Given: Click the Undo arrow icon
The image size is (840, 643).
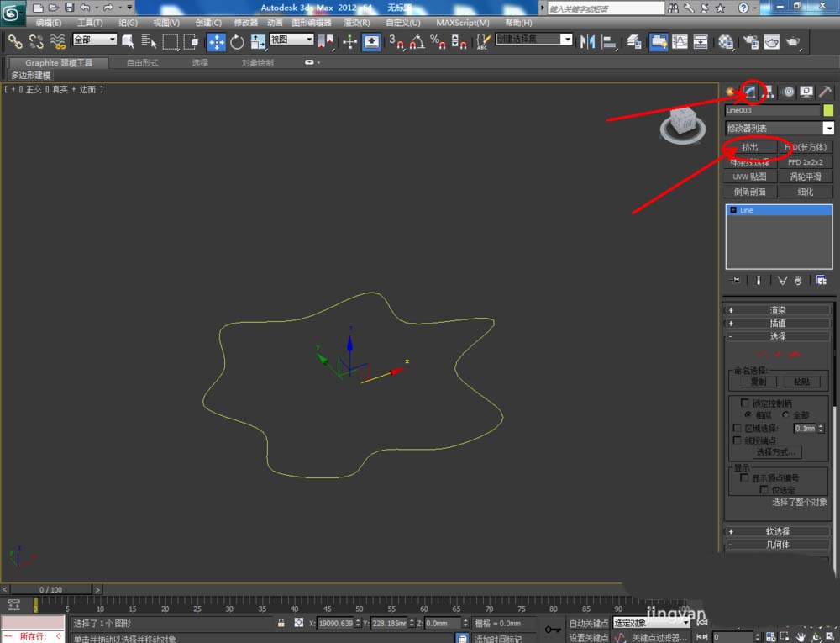Looking at the screenshot, I should point(85,8).
